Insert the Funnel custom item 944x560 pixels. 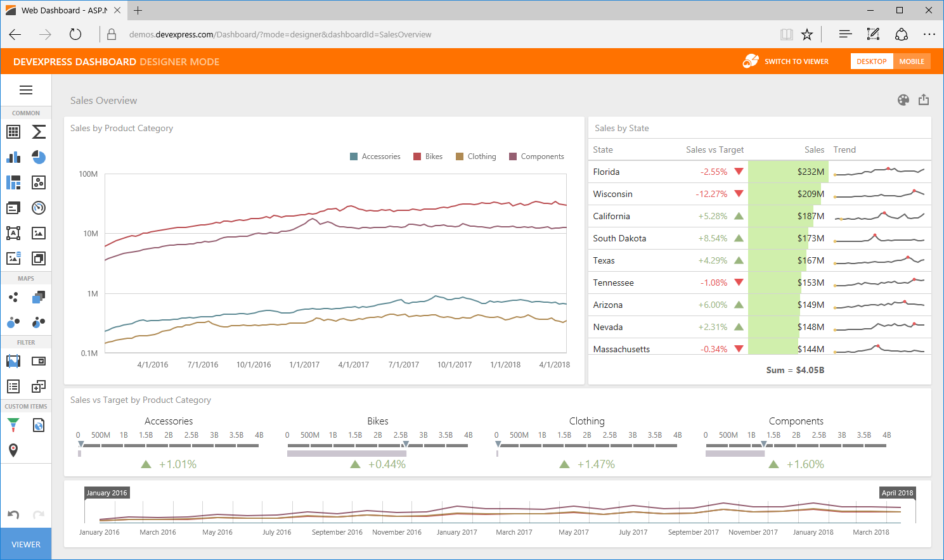click(x=13, y=425)
